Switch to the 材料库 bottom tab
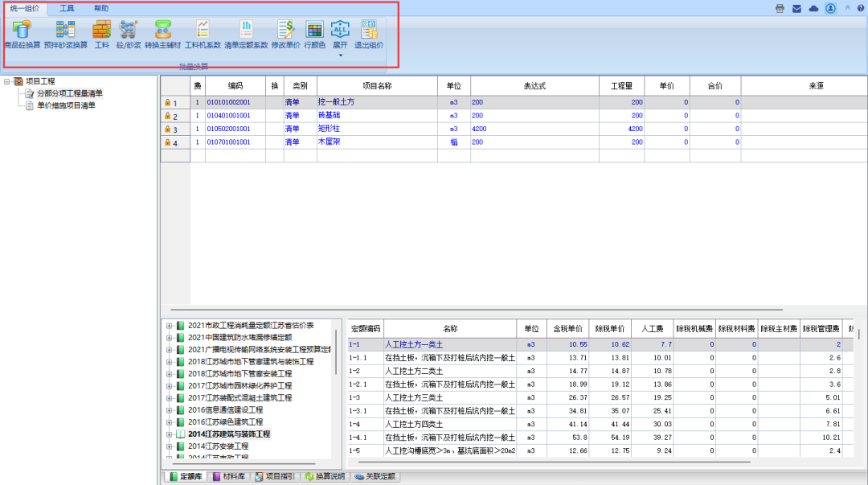The height and width of the screenshot is (485, 868). [229, 477]
